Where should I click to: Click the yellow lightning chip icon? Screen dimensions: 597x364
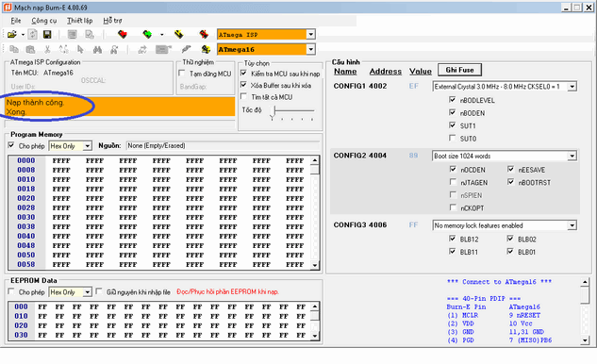(x=178, y=35)
